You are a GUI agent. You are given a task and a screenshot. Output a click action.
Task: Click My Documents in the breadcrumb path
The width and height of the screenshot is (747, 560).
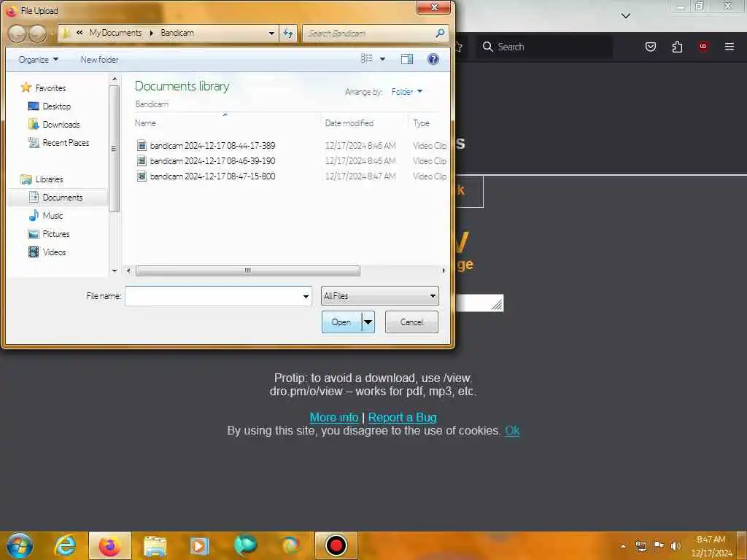pos(115,32)
